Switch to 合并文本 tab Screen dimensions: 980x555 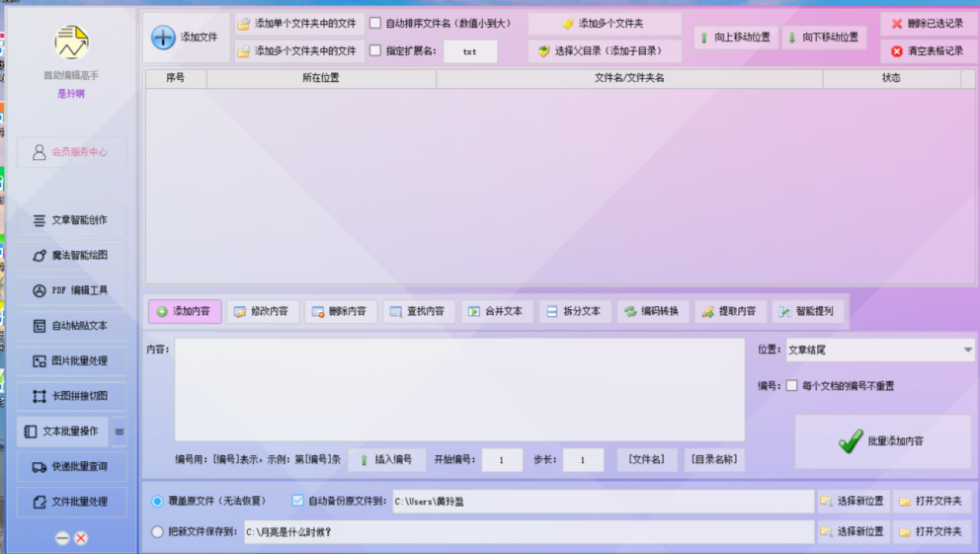coord(497,311)
